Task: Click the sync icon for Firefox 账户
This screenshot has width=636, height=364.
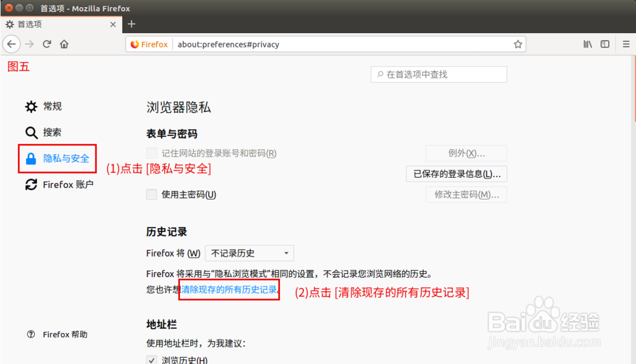Action: (x=31, y=185)
